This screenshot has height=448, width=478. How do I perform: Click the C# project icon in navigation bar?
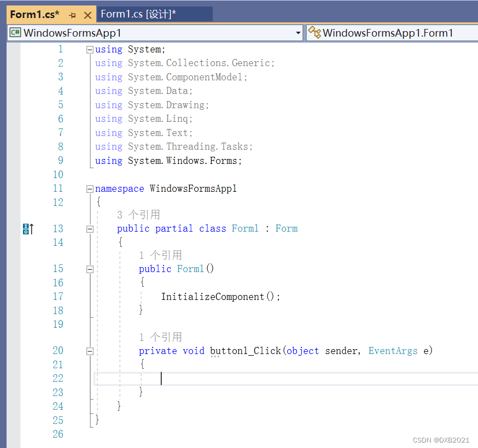tap(15, 32)
